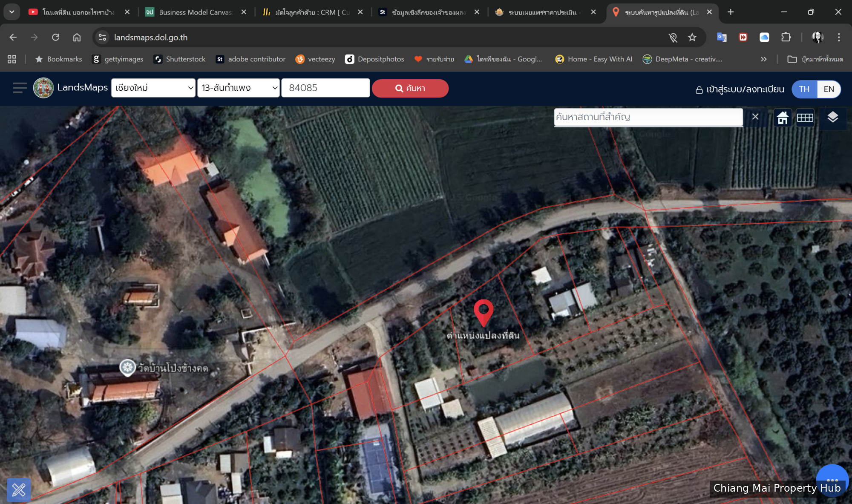Clear the place search with X

point(755,117)
